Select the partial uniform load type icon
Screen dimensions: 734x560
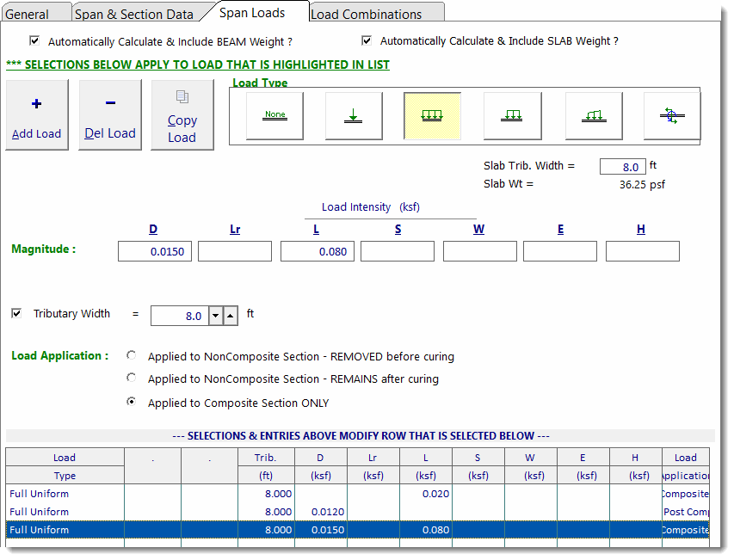tap(511, 114)
